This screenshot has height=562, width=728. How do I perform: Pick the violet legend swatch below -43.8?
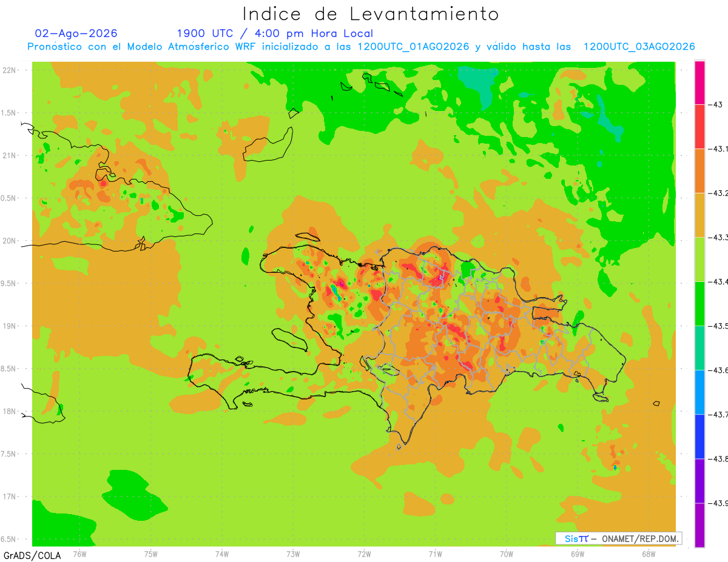coord(699,480)
